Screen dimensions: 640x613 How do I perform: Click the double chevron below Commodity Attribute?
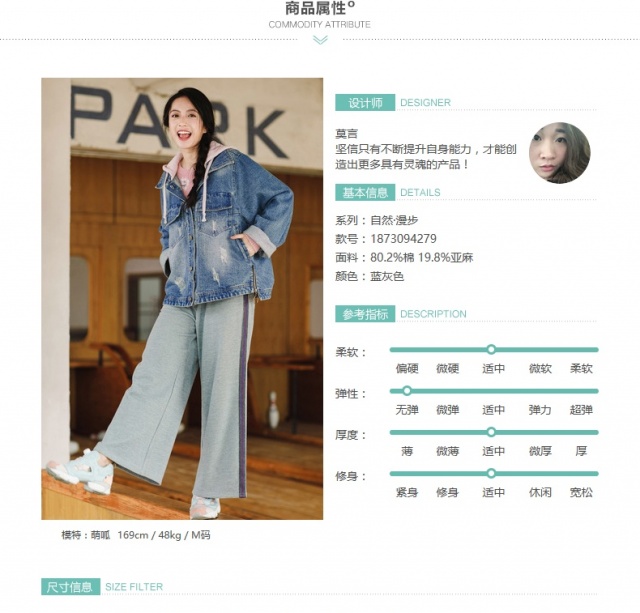[x=320, y=40]
